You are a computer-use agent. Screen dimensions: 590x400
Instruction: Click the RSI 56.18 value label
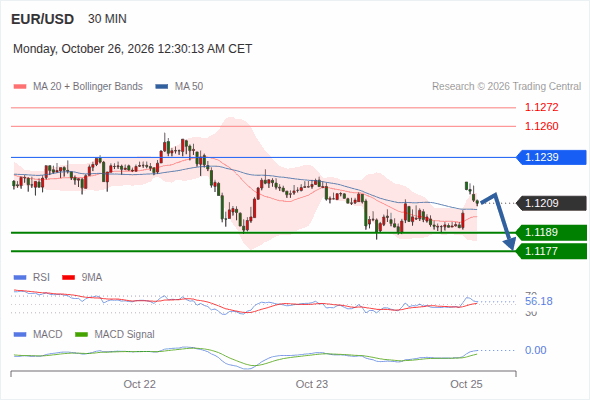point(539,301)
